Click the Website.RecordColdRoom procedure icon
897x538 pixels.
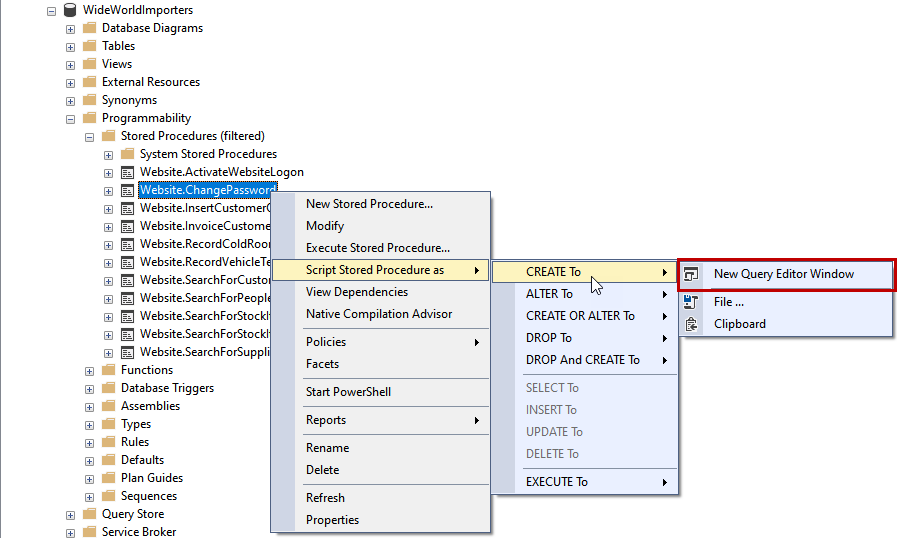pyautogui.click(x=128, y=244)
